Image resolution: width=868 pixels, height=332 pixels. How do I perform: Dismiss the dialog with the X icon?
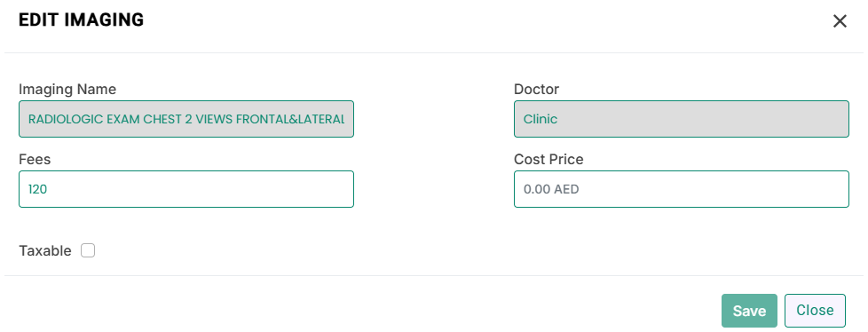(840, 21)
